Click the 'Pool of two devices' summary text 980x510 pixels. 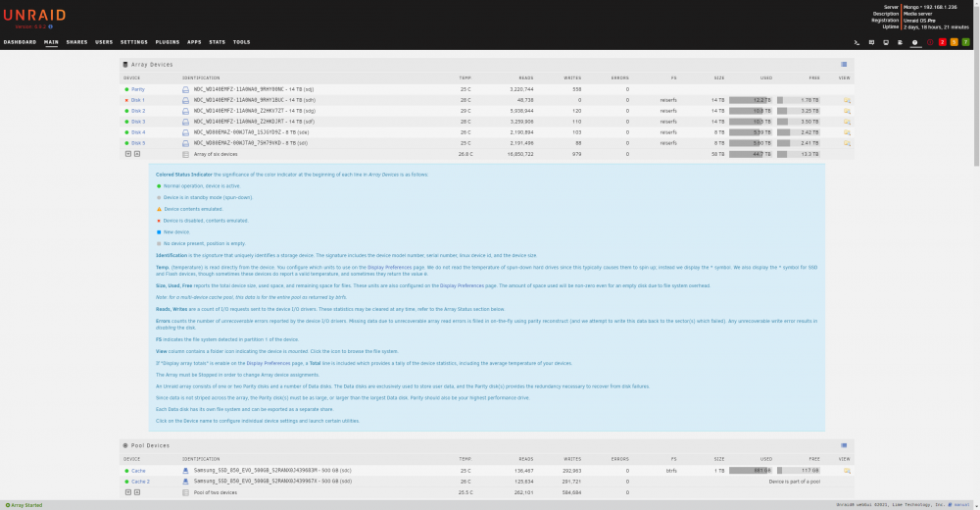[215, 492]
